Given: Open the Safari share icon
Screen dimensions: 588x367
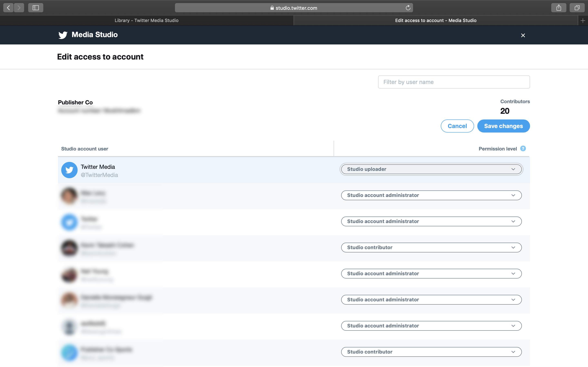Looking at the screenshot, I should [559, 8].
